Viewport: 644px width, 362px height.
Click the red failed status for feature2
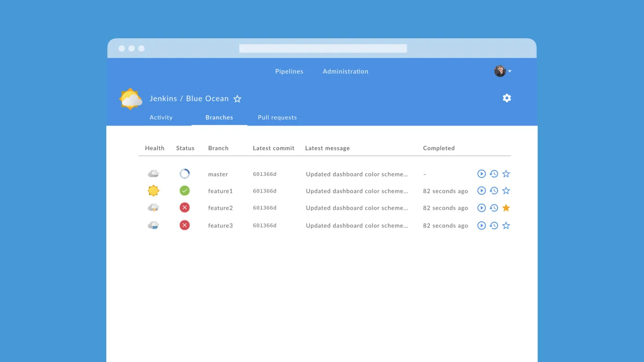point(184,208)
